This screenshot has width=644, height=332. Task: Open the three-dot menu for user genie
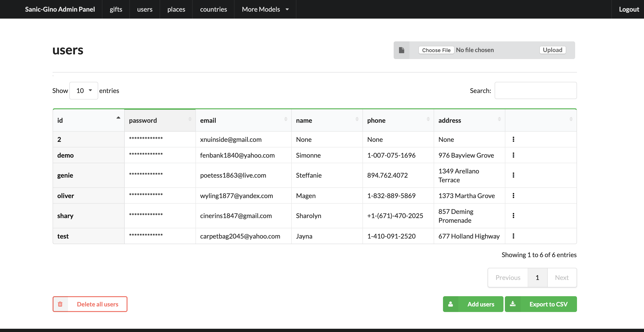coord(513,175)
